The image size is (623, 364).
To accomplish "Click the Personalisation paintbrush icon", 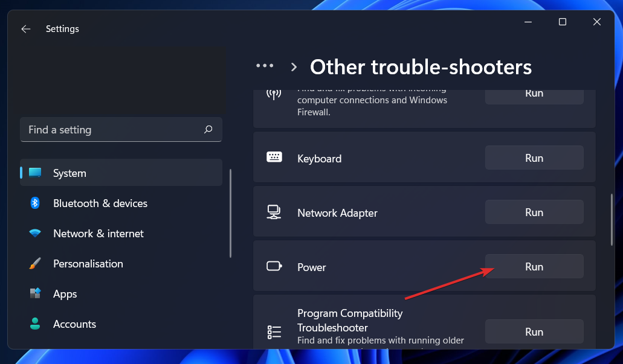I will [35, 263].
